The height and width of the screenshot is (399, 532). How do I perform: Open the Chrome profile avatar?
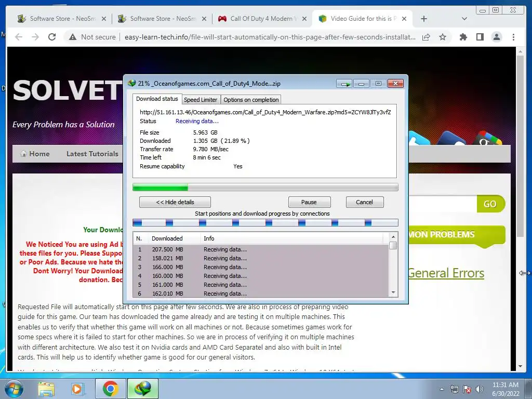496,37
